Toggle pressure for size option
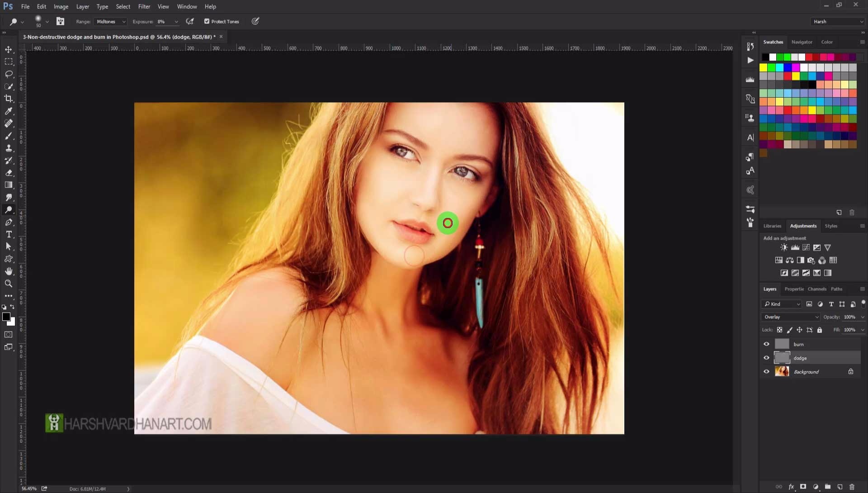 point(255,21)
